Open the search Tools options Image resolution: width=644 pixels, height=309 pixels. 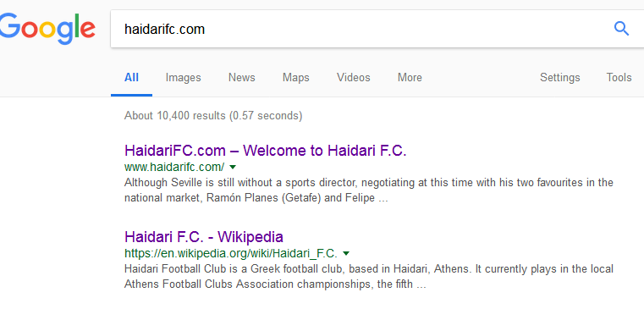(619, 77)
